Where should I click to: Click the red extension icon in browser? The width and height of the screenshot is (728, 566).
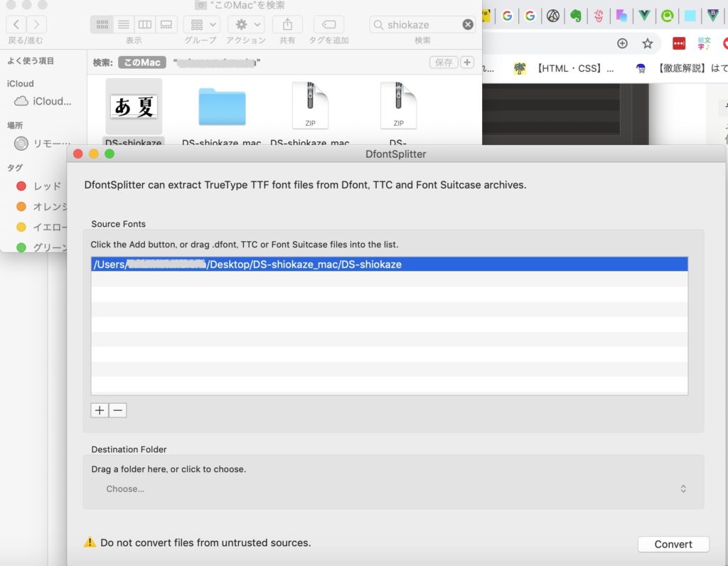[x=679, y=43]
